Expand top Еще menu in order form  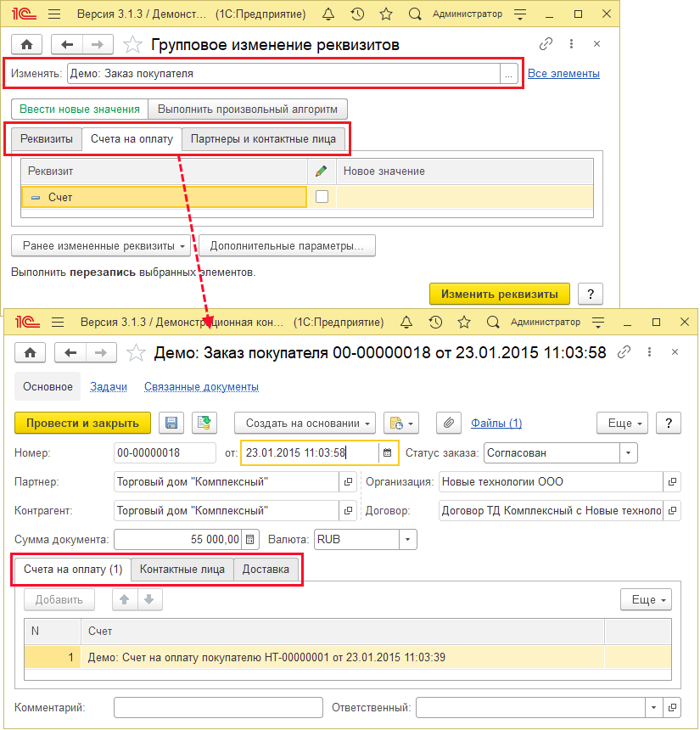(622, 423)
